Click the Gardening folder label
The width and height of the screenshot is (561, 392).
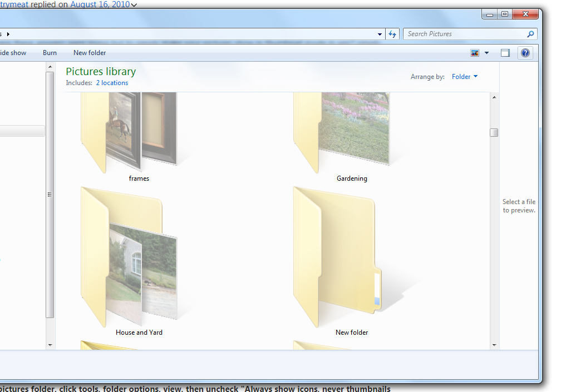(352, 178)
